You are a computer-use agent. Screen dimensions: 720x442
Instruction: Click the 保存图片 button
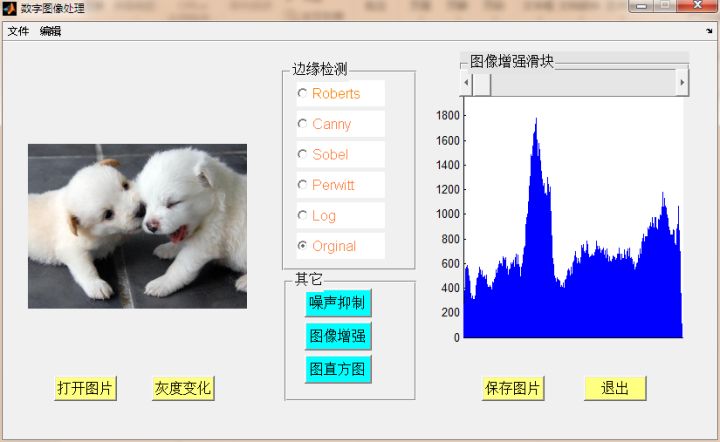pos(513,388)
